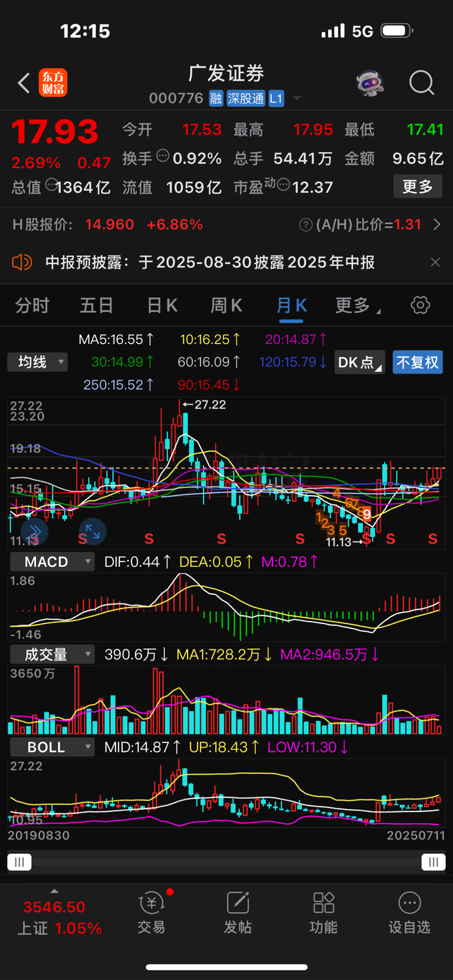The image size is (453, 980).
Task: Tap the 换手 info circle icon
Action: pyautogui.click(x=163, y=156)
